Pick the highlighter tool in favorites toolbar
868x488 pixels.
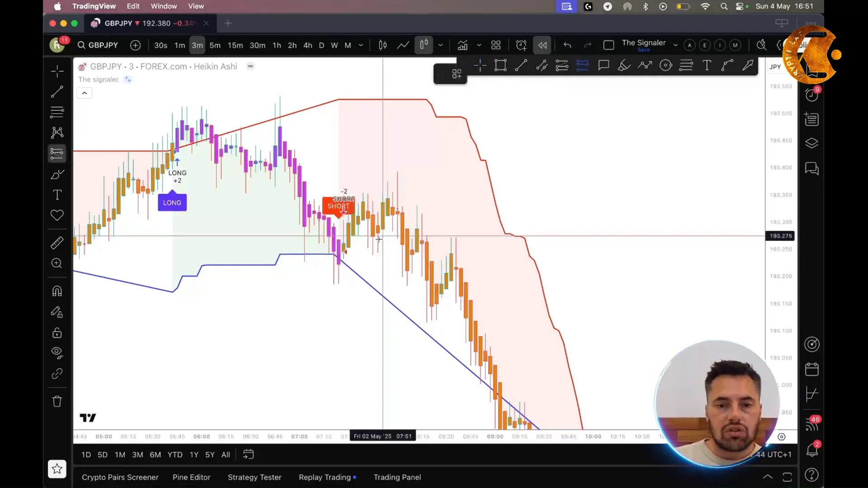(624, 66)
